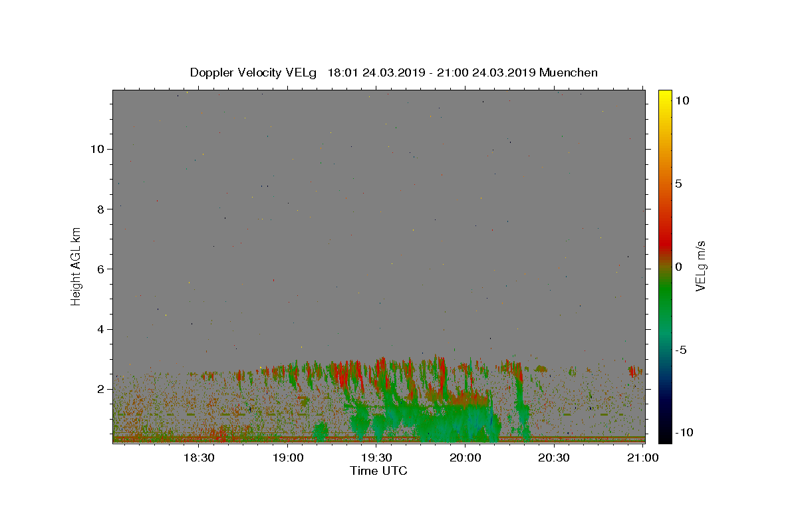
Task: Click the 19:00 time tick label
Action: 288,458
